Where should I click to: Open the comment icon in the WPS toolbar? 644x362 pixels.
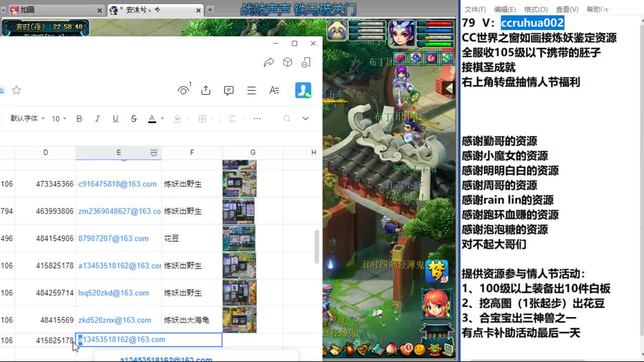pyautogui.click(x=228, y=90)
